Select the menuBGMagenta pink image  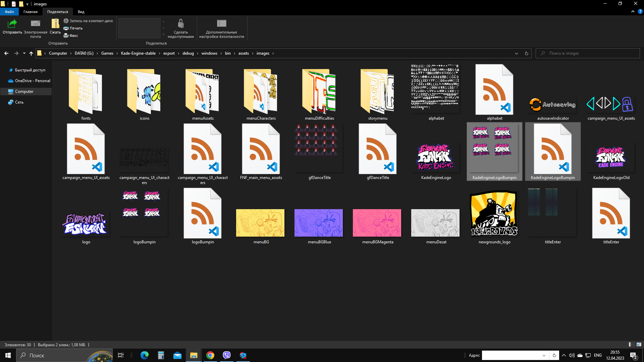(377, 223)
